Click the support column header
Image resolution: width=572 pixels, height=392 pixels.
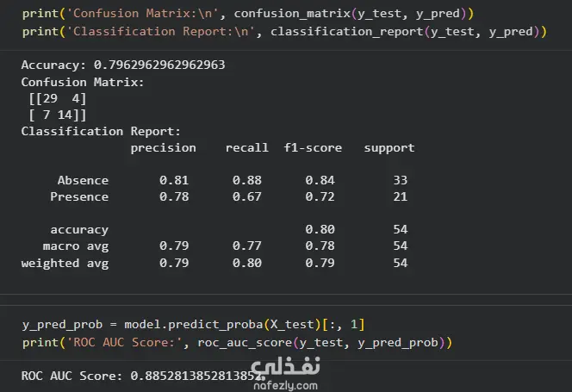coord(389,148)
